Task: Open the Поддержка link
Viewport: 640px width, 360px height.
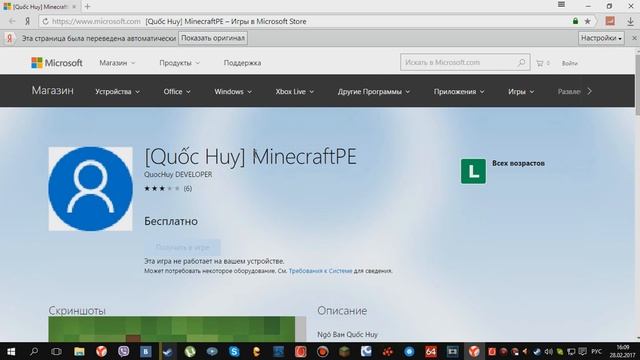Action: [242, 63]
